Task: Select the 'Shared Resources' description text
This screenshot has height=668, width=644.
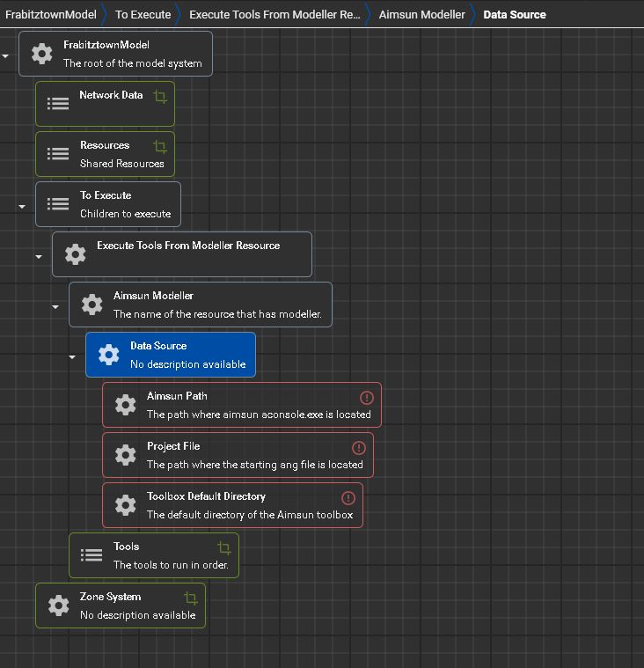Action: (x=121, y=164)
